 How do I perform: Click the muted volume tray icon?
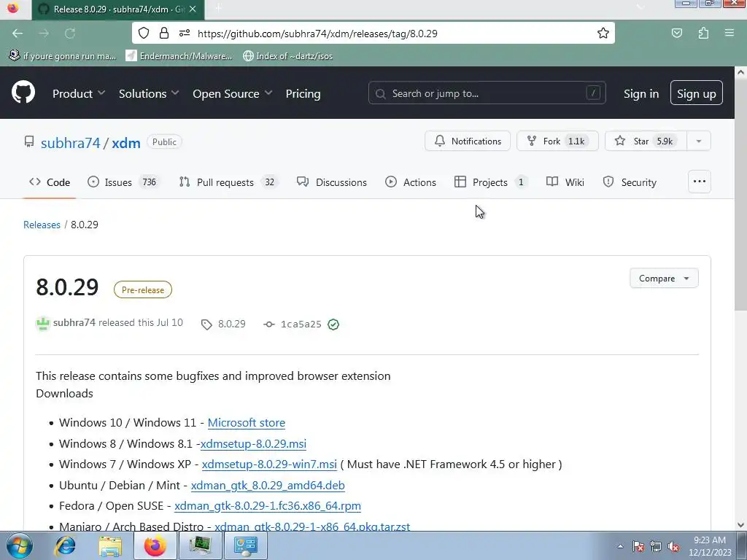click(673, 546)
